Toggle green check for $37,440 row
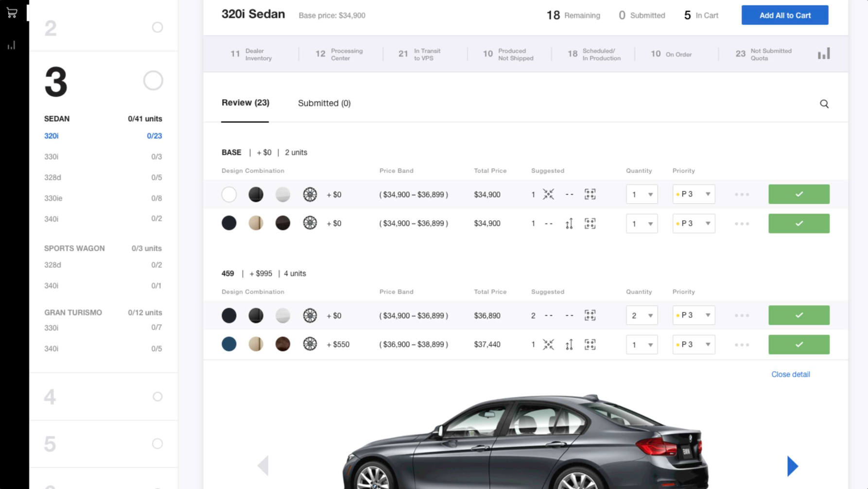Image resolution: width=868 pixels, height=489 pixels. point(799,344)
